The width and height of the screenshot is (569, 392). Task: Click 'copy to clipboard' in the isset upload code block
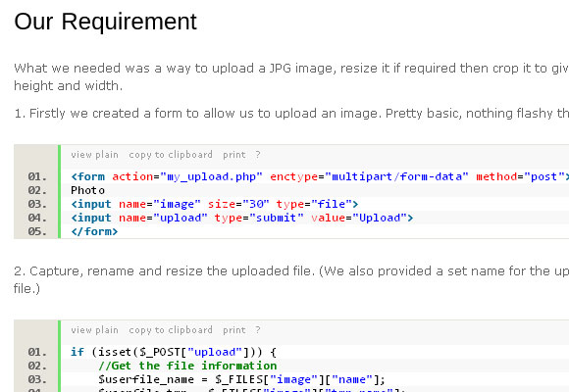click(171, 330)
